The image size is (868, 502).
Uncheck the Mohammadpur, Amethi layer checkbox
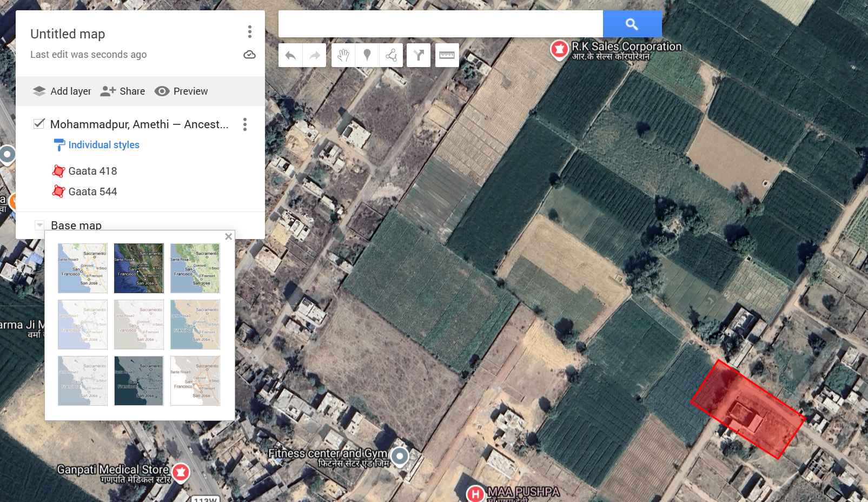click(x=39, y=124)
